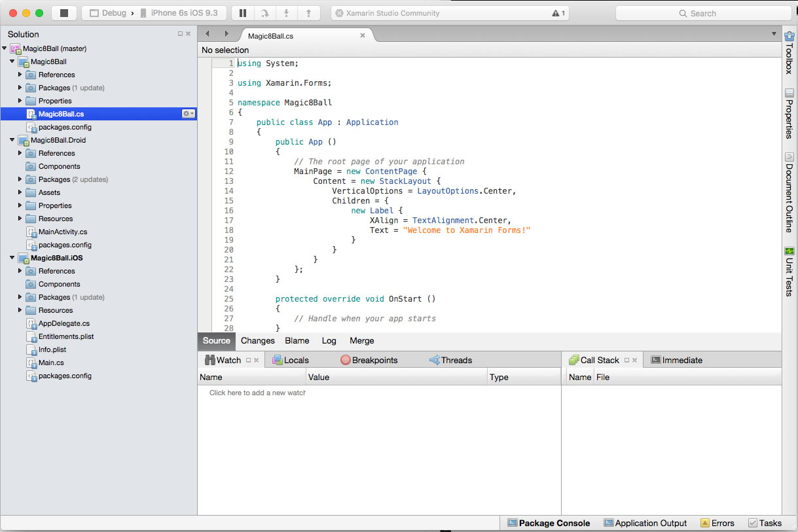
Task: Click the Step Out debug icon
Action: tap(308, 13)
